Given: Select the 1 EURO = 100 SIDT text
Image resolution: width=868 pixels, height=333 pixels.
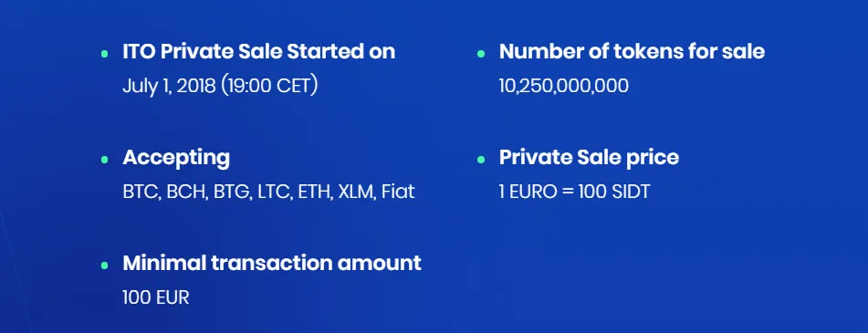Looking at the screenshot, I should (x=574, y=192).
